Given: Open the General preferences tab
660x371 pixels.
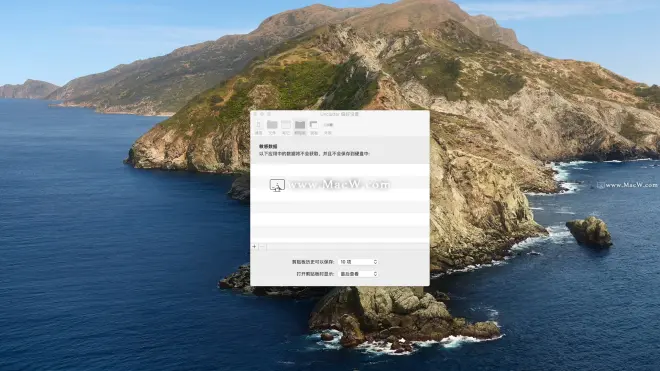Looking at the screenshot, I should (x=258, y=127).
